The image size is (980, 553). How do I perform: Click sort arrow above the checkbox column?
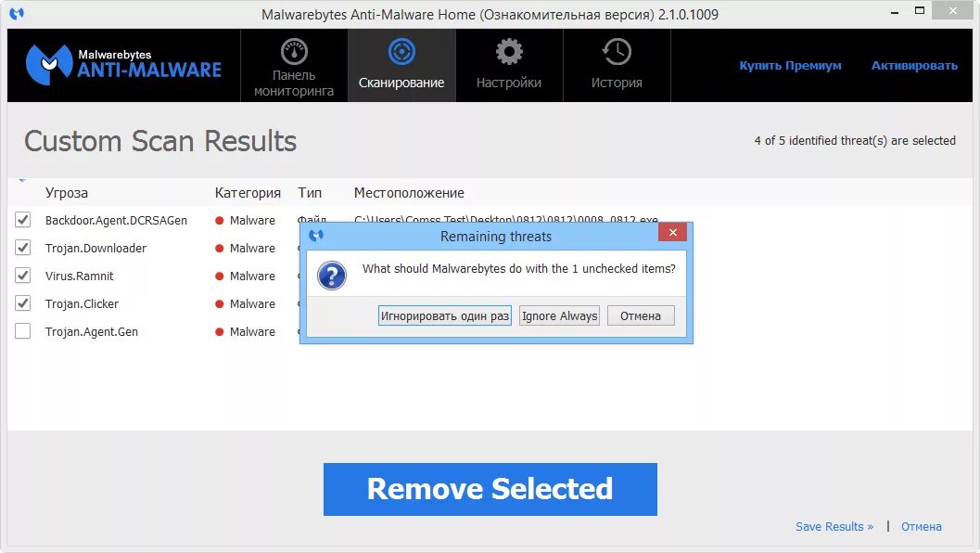click(x=22, y=181)
